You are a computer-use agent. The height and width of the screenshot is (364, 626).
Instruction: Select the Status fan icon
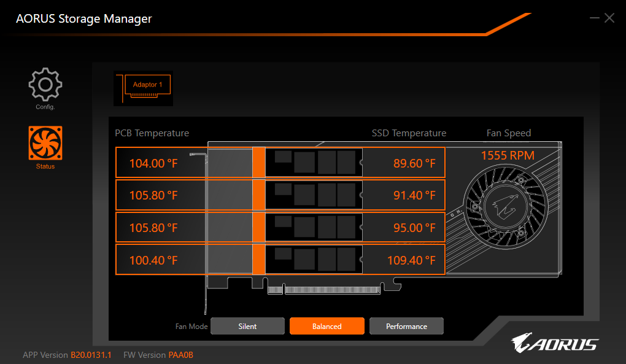pyautogui.click(x=45, y=144)
